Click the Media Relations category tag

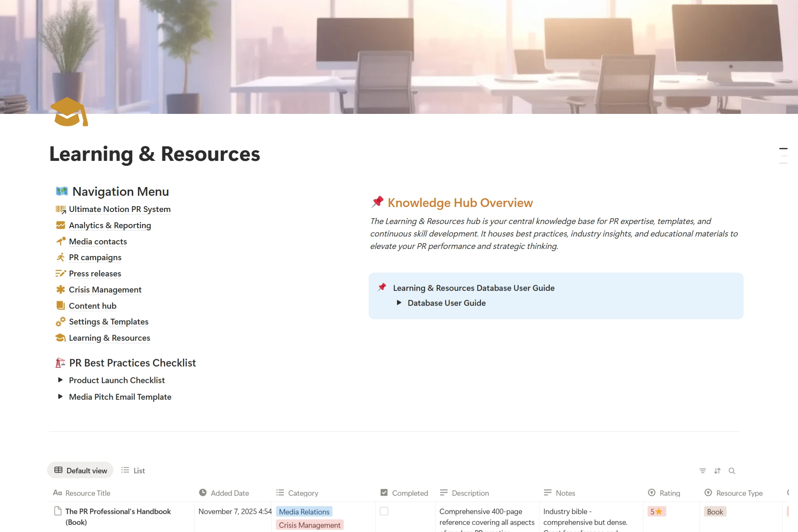pos(304,512)
